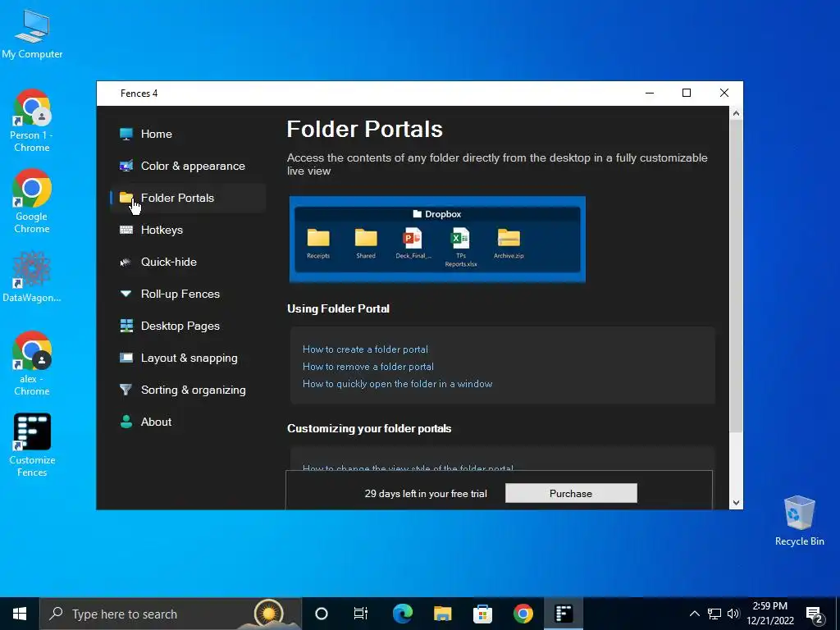Select Customize Fences desktop shortcut
This screenshot has height=630, width=840.
pyautogui.click(x=32, y=445)
